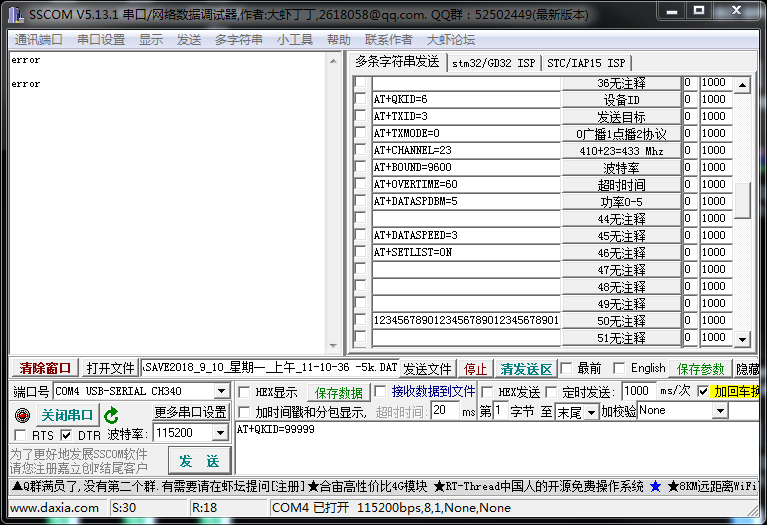767x525 pixels.
Task: Click the SSCOM application icon in title bar
Action: coord(16,15)
